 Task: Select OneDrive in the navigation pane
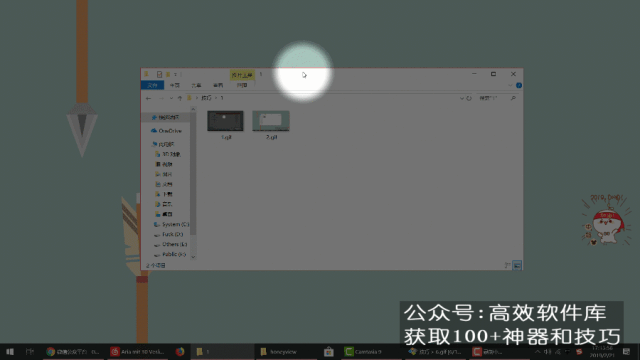(x=167, y=131)
